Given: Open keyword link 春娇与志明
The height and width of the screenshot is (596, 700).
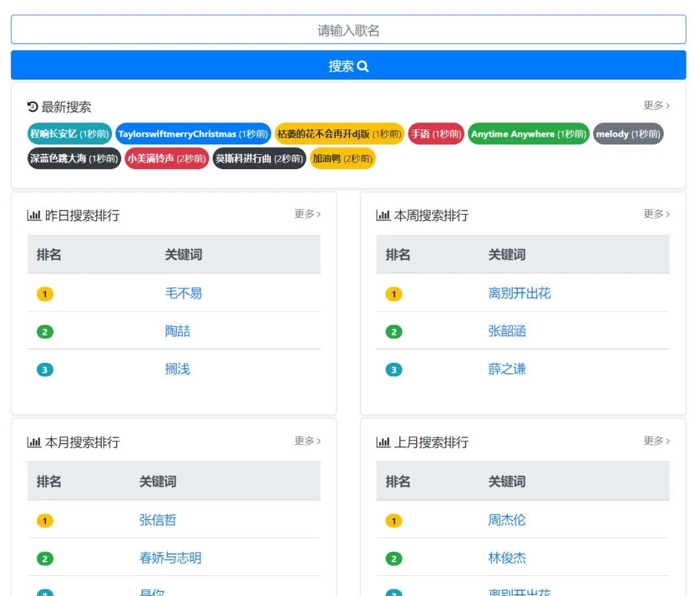Looking at the screenshot, I should 170,558.
